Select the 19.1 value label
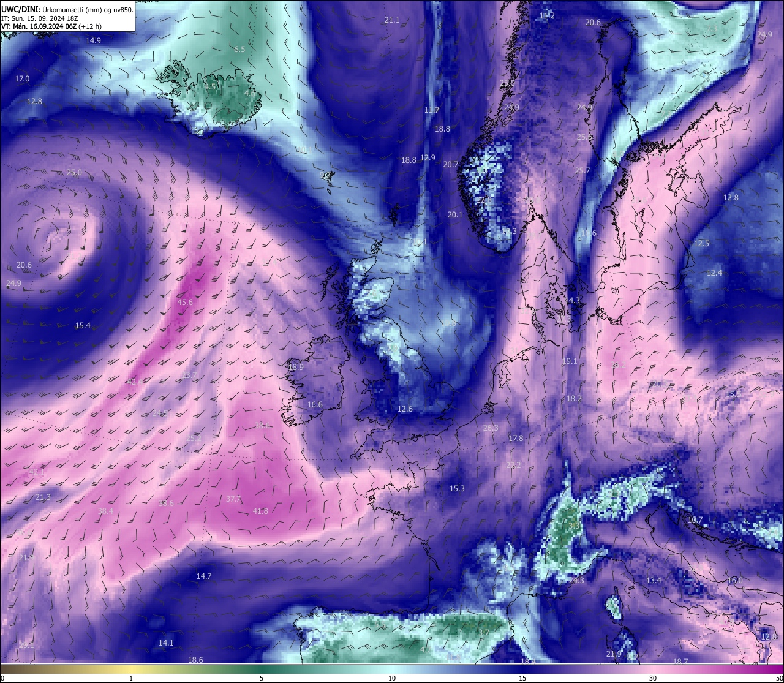The image size is (784, 683). coord(570,361)
